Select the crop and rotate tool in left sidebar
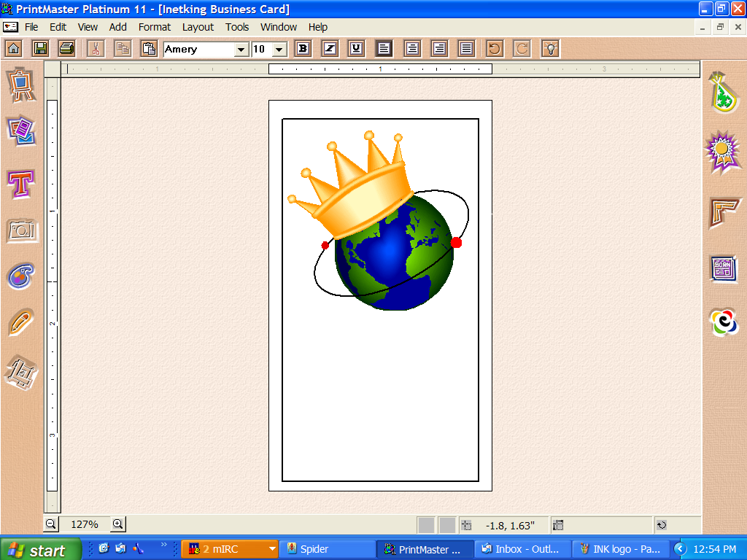The width and height of the screenshot is (747, 560). click(x=21, y=373)
